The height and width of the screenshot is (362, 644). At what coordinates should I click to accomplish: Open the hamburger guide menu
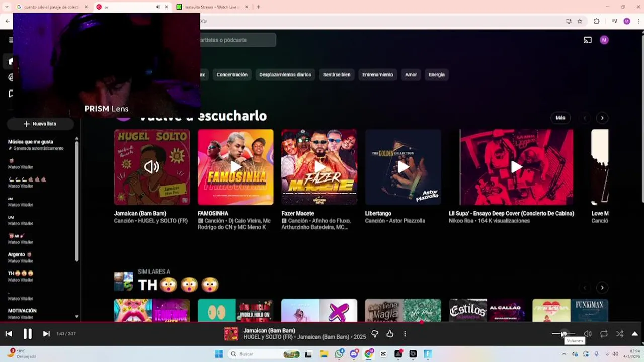[x=11, y=40]
